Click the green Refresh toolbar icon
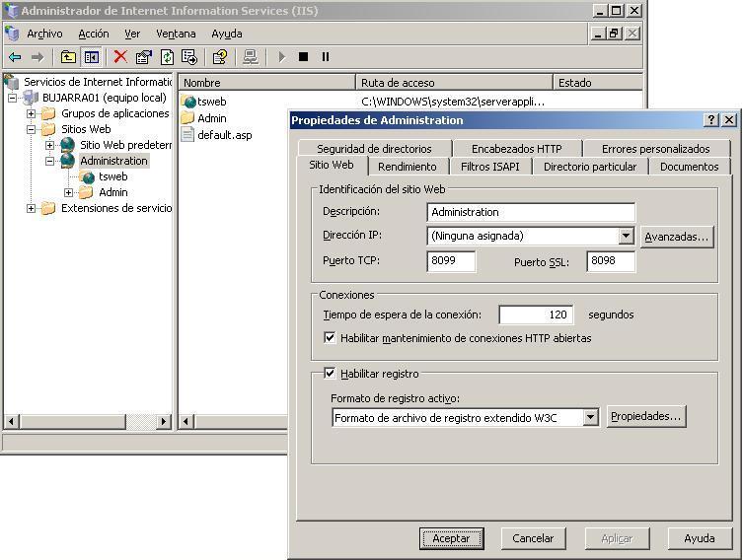The image size is (743, 560). click(x=167, y=57)
